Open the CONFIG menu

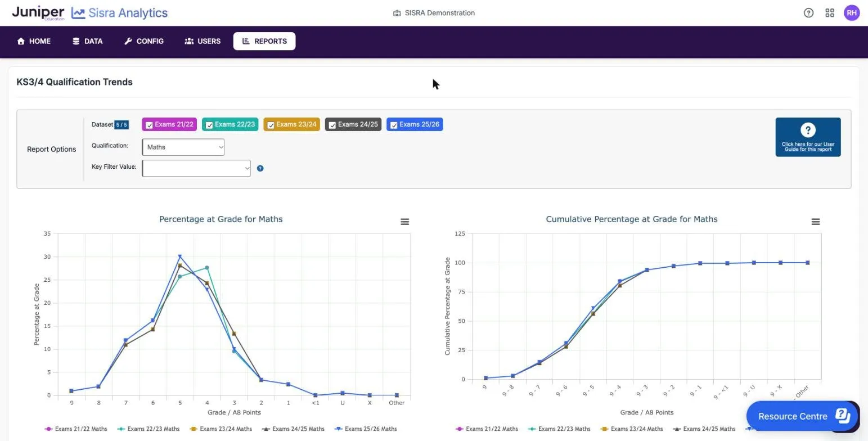pyautogui.click(x=144, y=41)
